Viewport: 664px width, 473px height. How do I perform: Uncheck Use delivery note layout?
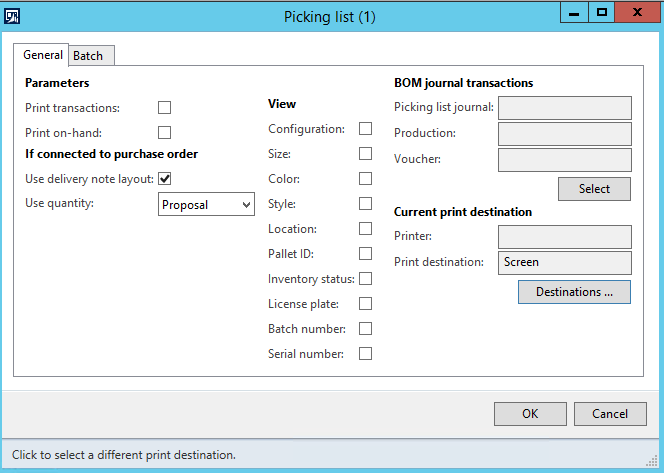[x=165, y=179]
